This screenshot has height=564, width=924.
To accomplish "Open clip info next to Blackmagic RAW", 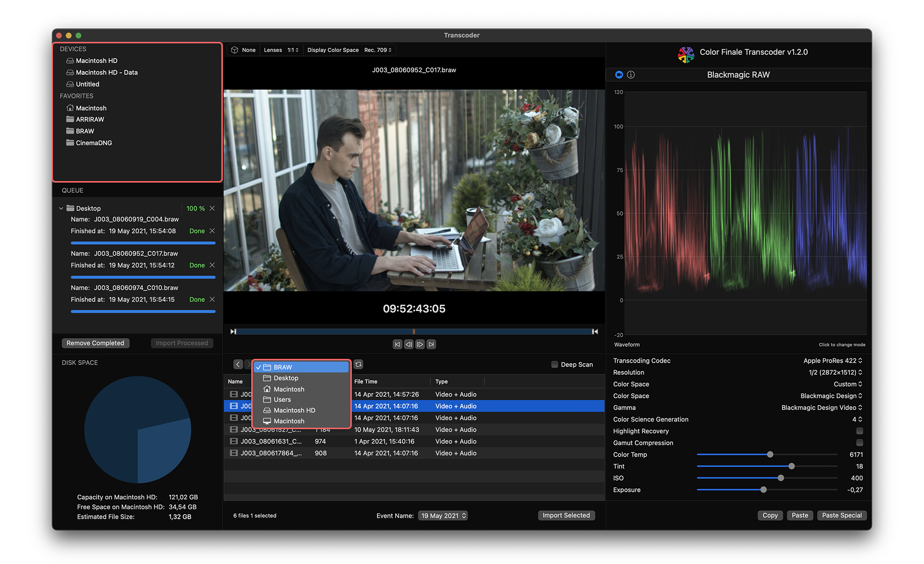I will [x=631, y=75].
